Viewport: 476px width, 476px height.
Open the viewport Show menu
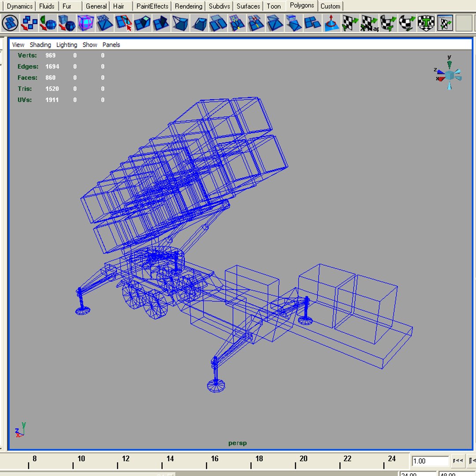click(90, 45)
